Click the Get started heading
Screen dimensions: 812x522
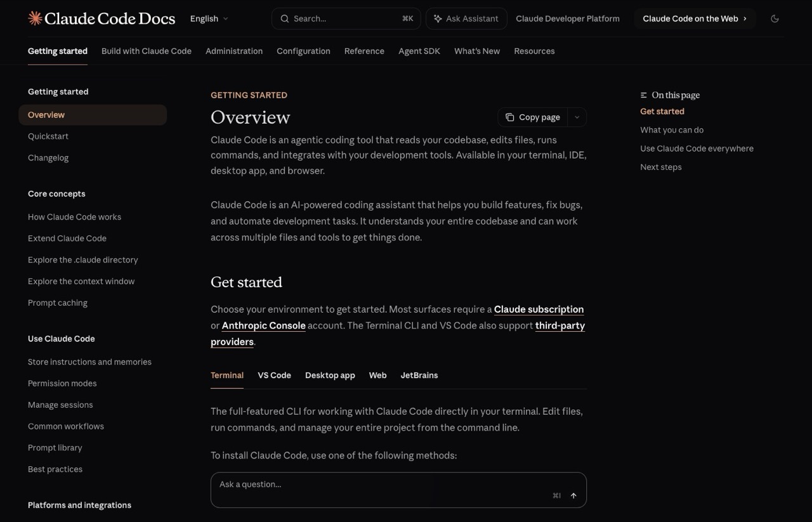(x=246, y=282)
